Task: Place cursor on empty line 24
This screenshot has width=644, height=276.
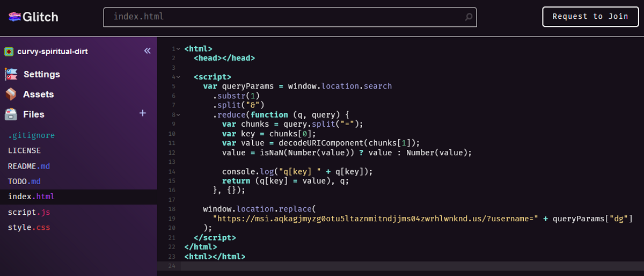Action: (x=412, y=265)
